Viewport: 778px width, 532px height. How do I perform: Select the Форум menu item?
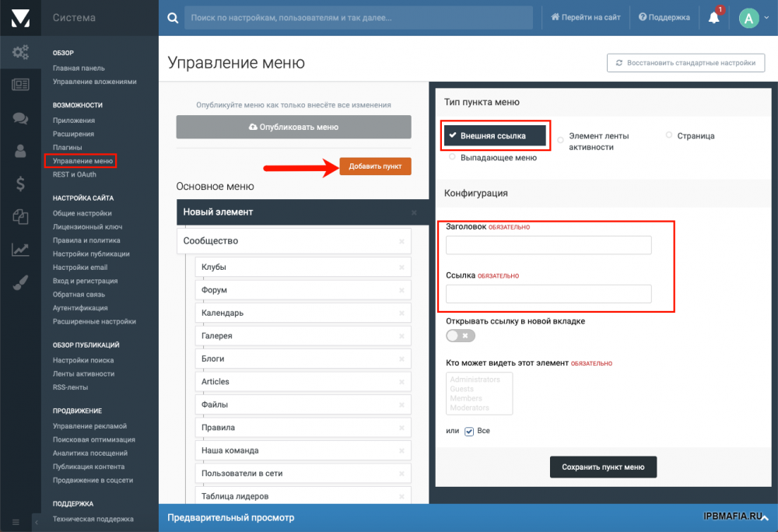[x=303, y=290]
